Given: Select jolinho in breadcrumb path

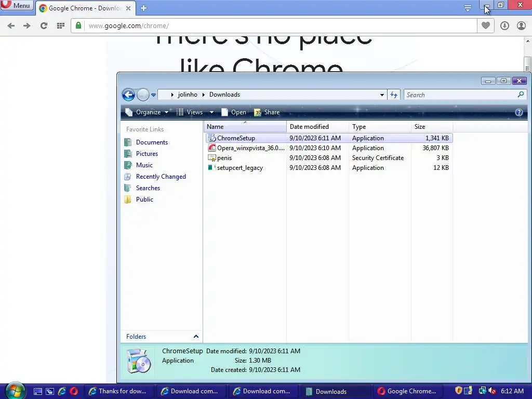Looking at the screenshot, I should [x=187, y=95].
